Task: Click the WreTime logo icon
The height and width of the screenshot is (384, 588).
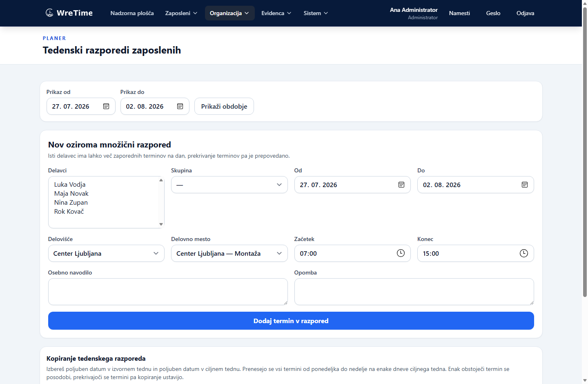Action: click(x=49, y=13)
